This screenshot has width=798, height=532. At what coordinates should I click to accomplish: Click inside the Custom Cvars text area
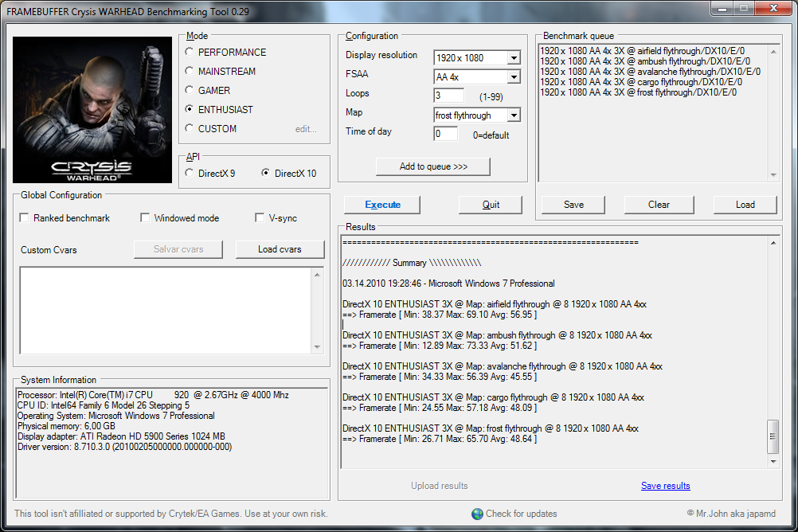coord(166,310)
